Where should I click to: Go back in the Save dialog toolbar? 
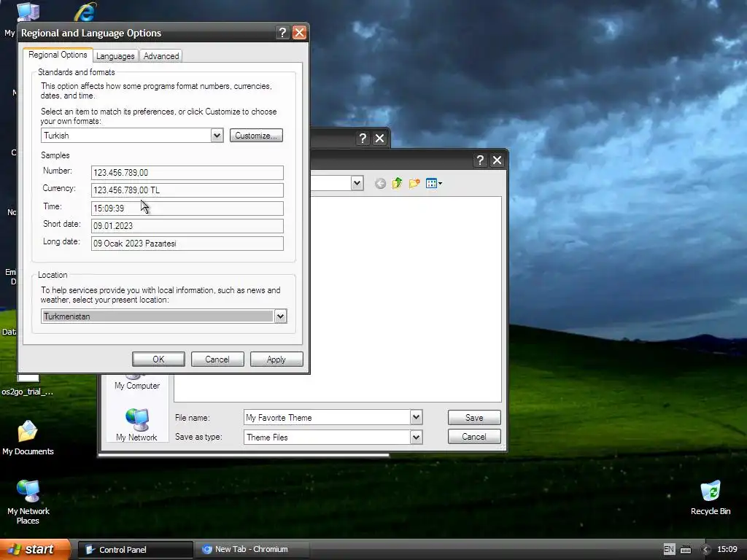(380, 183)
